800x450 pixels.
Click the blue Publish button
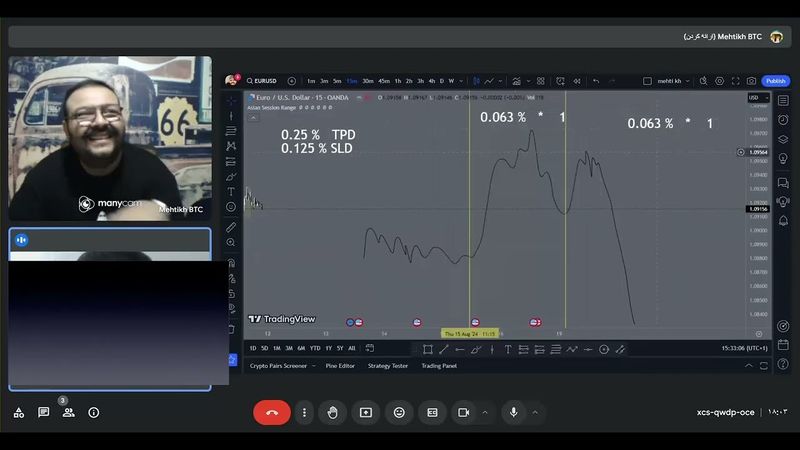pos(775,81)
